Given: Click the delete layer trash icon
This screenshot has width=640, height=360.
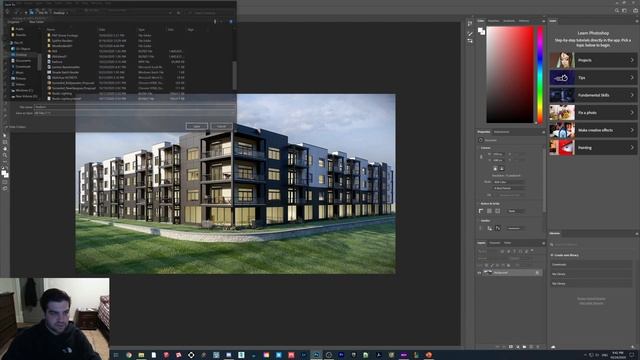Looking at the screenshot, I should coord(538,347).
